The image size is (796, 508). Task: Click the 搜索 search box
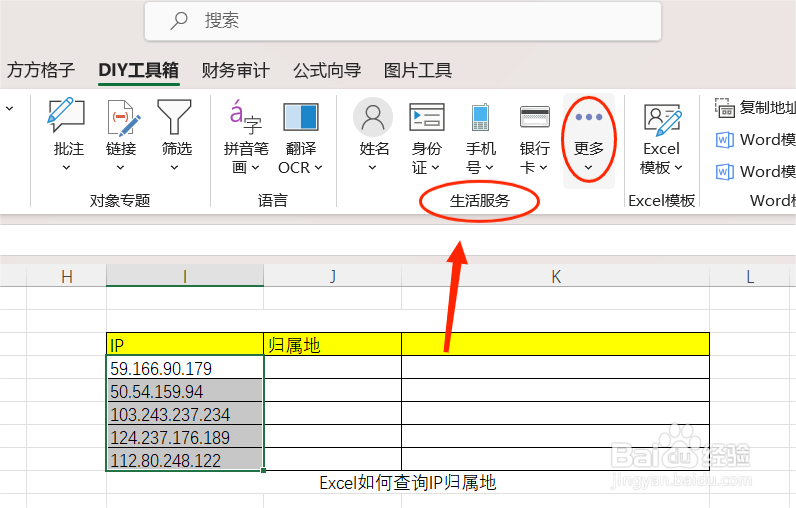[x=403, y=21]
